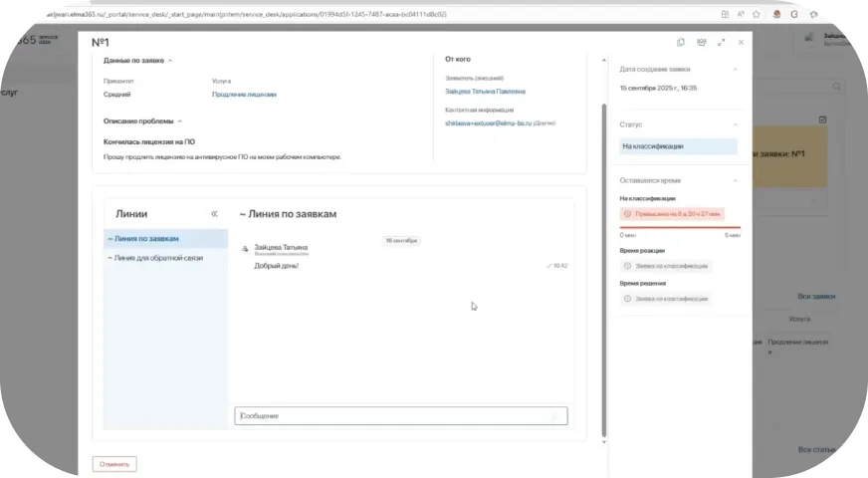The image size is (868, 478).
Task: Click browser read aloud icon
Action: (x=742, y=14)
